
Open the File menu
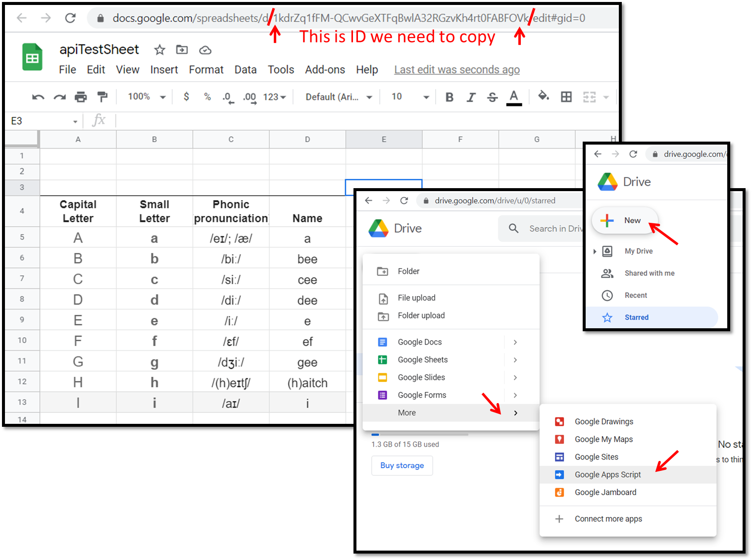pyautogui.click(x=67, y=70)
